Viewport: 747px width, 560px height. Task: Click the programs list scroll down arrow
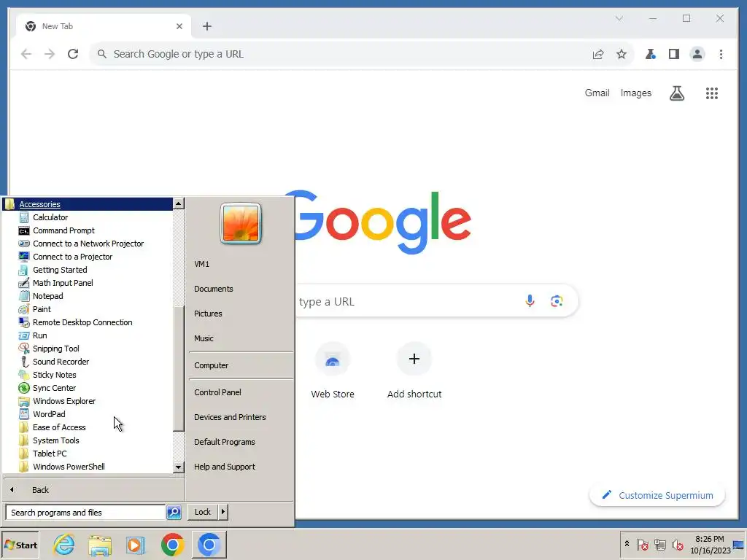coord(179,467)
